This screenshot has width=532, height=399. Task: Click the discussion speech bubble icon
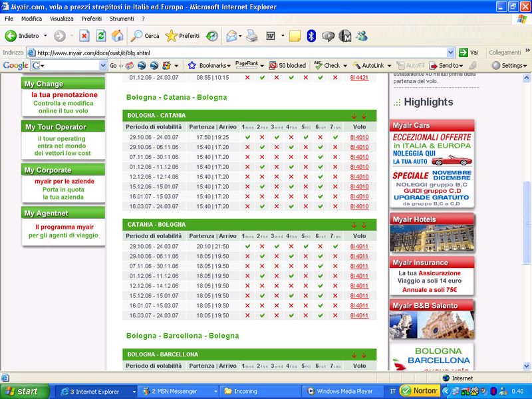pyautogui.click(x=328, y=36)
